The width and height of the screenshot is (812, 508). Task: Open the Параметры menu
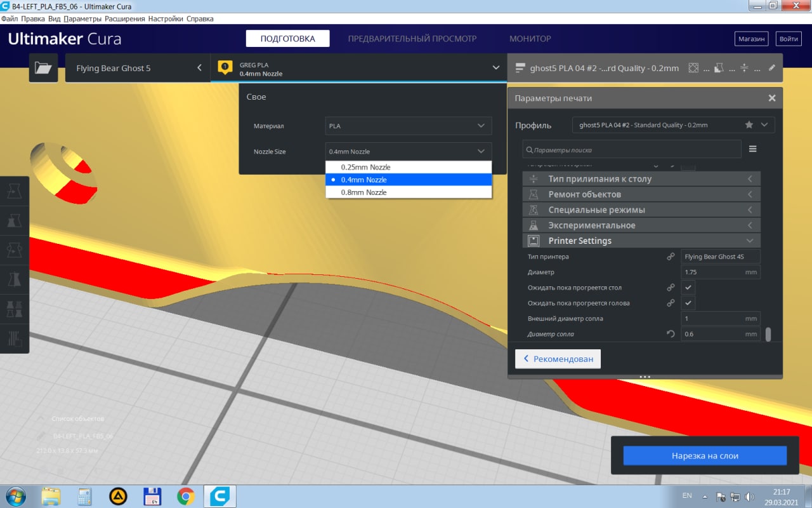tap(82, 18)
